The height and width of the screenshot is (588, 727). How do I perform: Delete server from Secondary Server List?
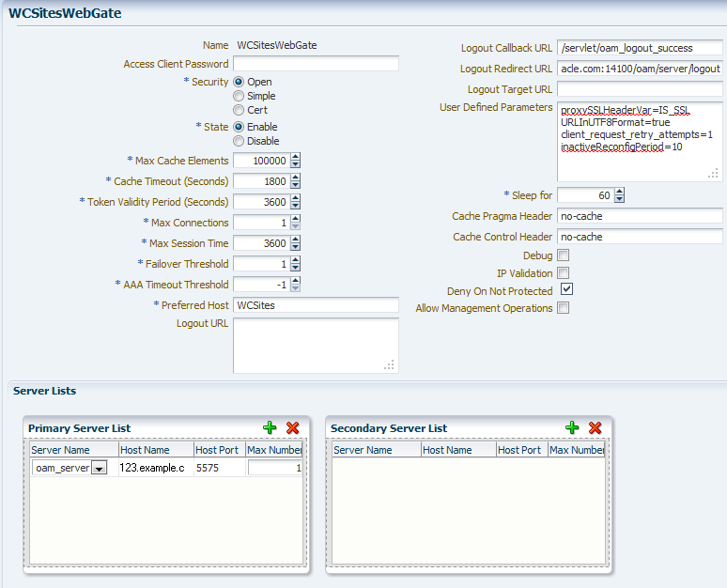coord(595,427)
